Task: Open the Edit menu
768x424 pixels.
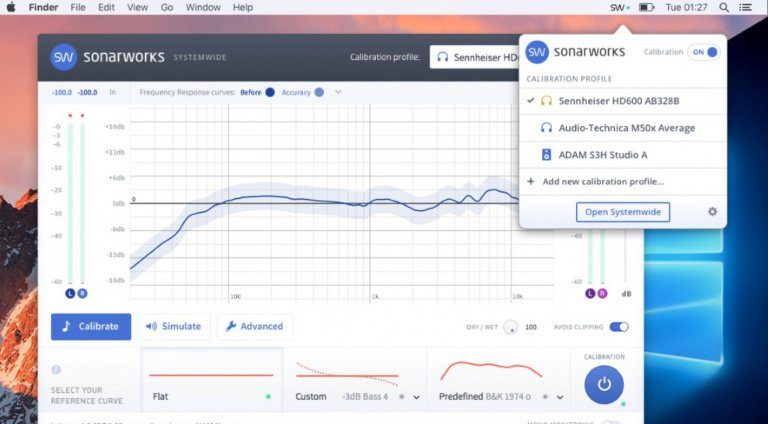Action: coord(106,7)
